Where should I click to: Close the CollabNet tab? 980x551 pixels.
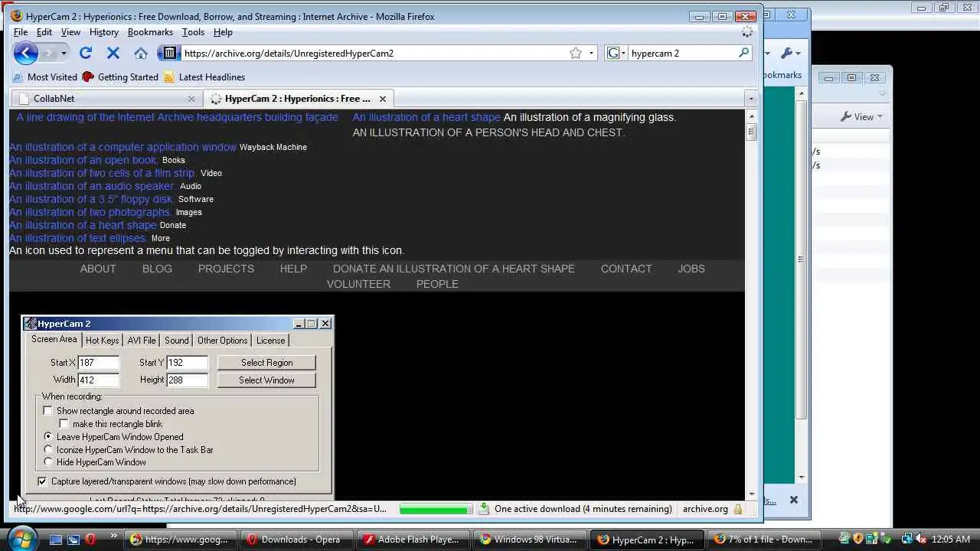(x=191, y=99)
